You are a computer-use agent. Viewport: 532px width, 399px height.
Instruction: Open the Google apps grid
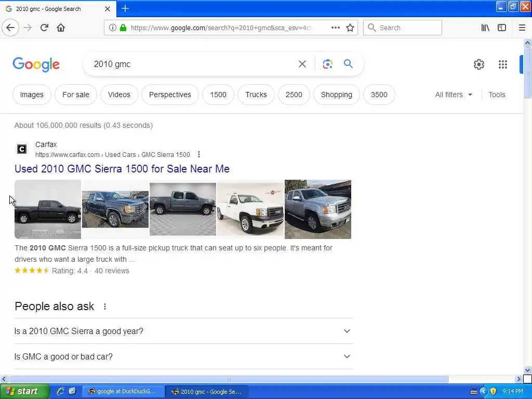point(502,64)
